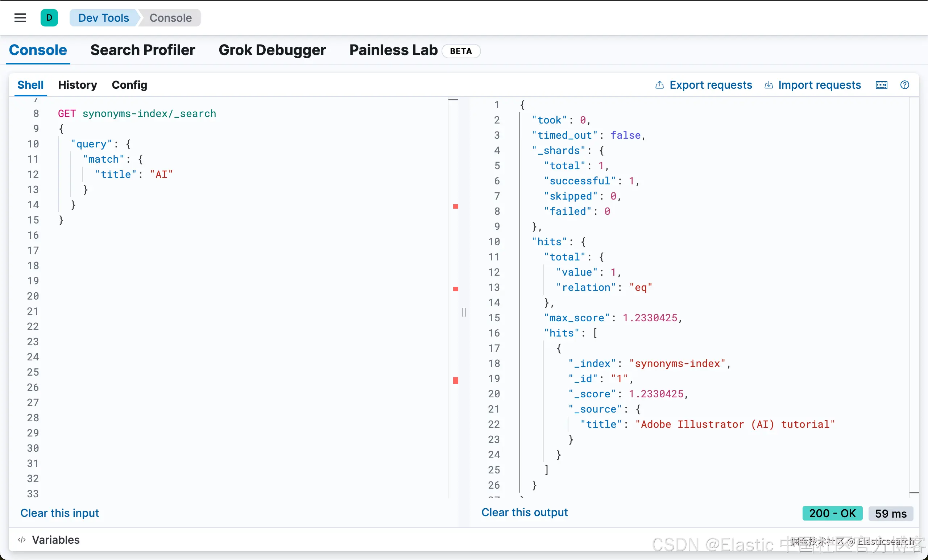Open the Grok Debugger tab
Viewport: 928px width, 560px height.
pos(272,50)
